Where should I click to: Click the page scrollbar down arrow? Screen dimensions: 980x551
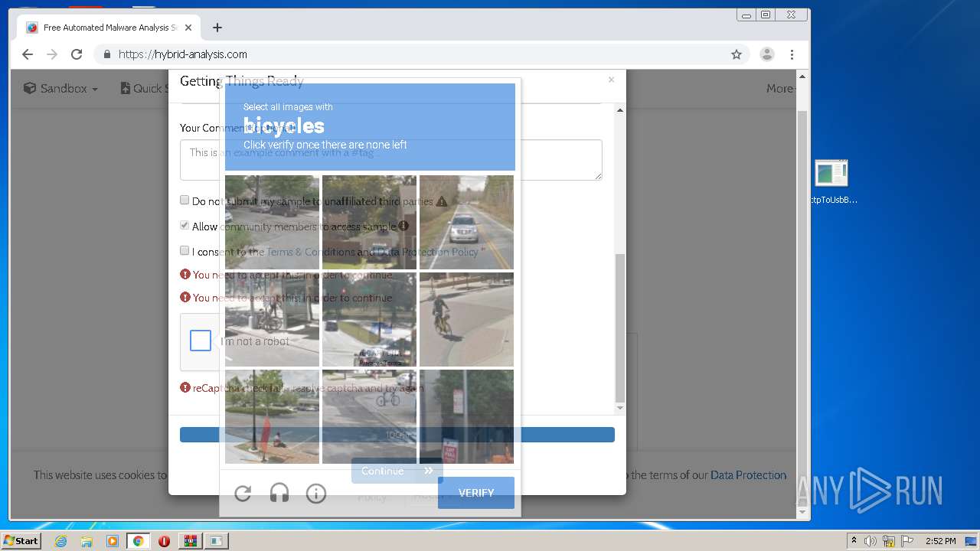click(x=802, y=513)
